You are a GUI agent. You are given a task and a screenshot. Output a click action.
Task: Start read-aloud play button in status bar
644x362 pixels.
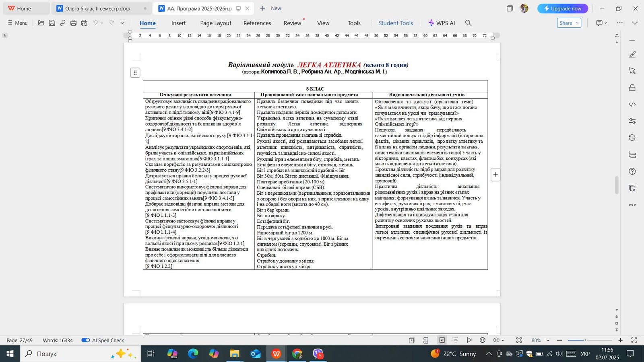coord(469,340)
